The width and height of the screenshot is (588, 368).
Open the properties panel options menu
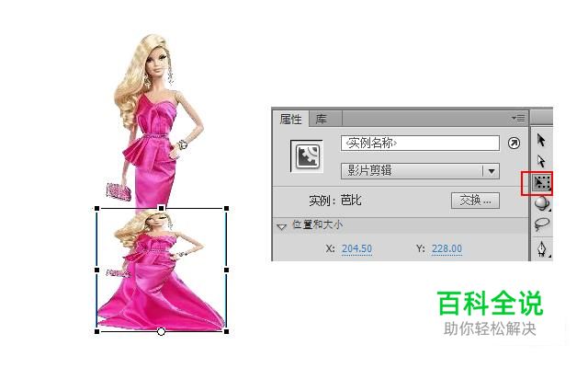click(x=518, y=119)
